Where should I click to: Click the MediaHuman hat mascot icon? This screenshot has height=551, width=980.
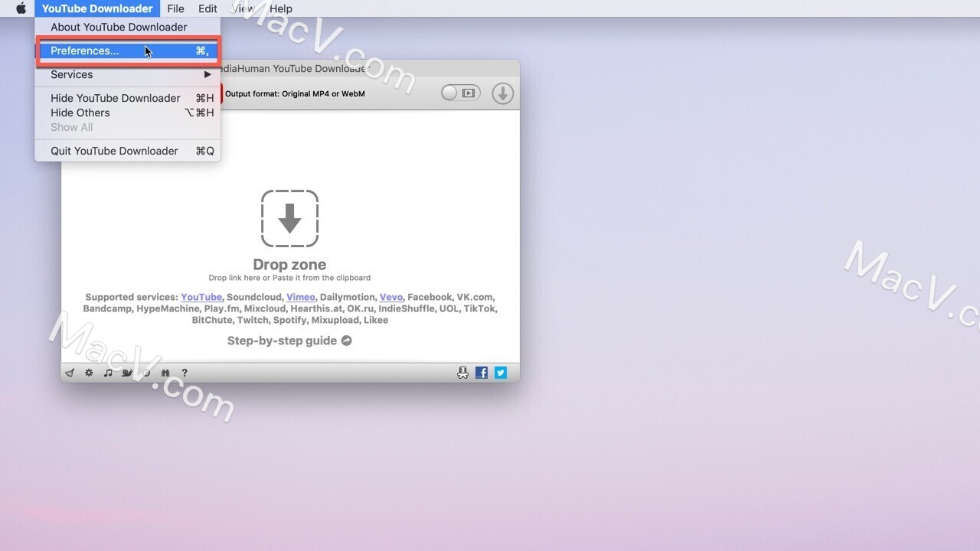462,373
